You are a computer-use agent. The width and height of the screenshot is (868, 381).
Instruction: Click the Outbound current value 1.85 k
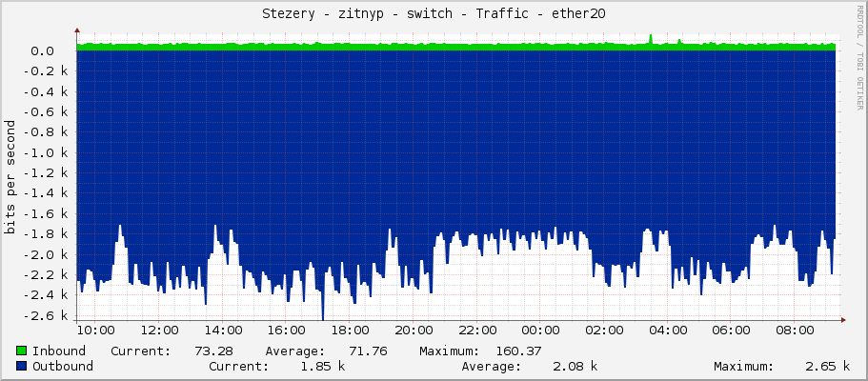tap(323, 366)
